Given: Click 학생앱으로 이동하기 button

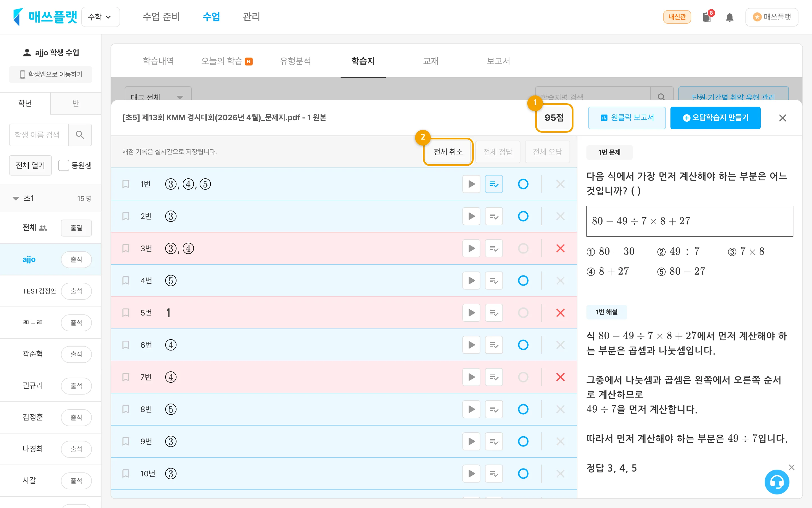Looking at the screenshot, I should (x=50, y=74).
